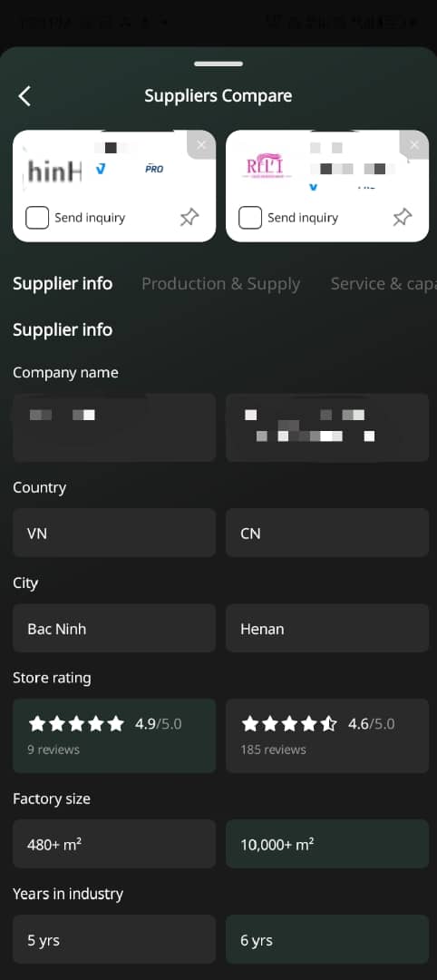Select the Henan city cell
Image resolution: width=437 pixels, height=980 pixels.
tap(327, 628)
